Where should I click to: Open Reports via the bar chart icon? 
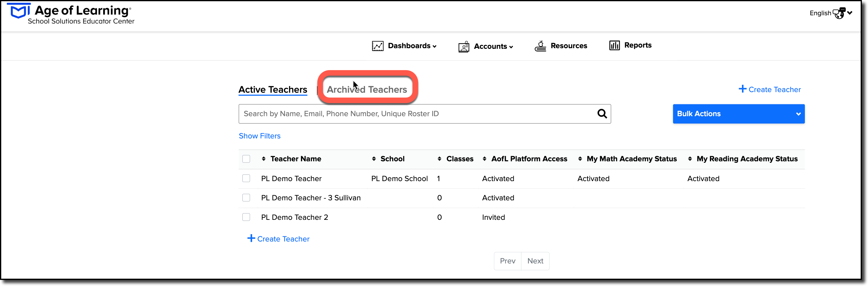click(614, 45)
